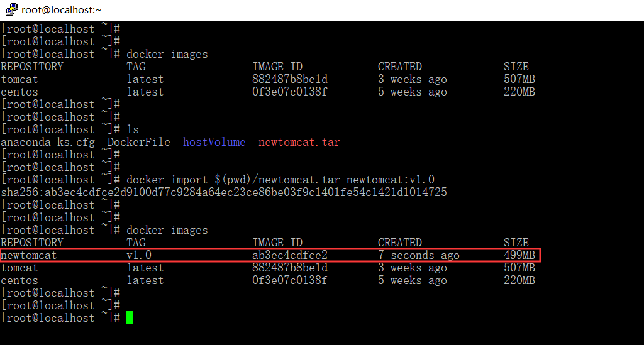Click the blue 'hostVolume' directory name

pos(214,143)
